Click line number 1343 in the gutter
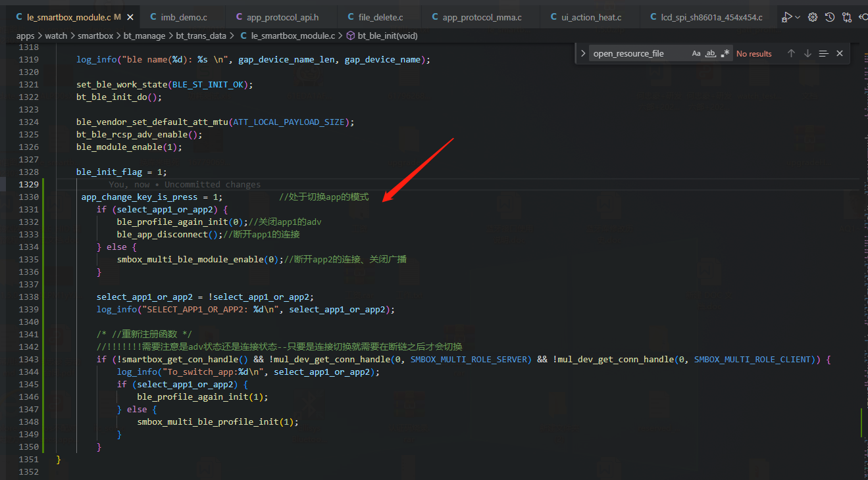 click(x=28, y=360)
